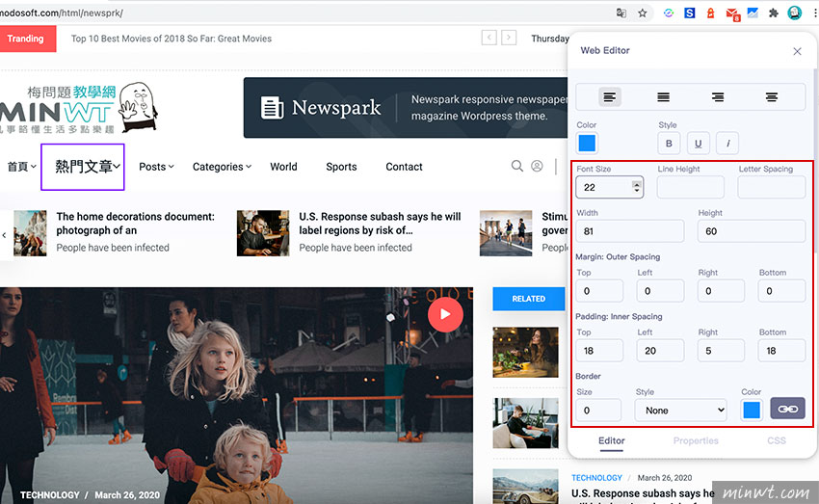Close the Web Editor panel
Image resolution: width=819 pixels, height=504 pixels.
point(797,51)
